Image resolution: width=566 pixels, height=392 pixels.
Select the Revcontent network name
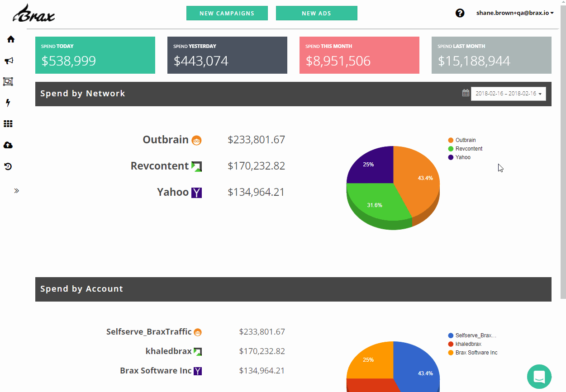coord(160,166)
